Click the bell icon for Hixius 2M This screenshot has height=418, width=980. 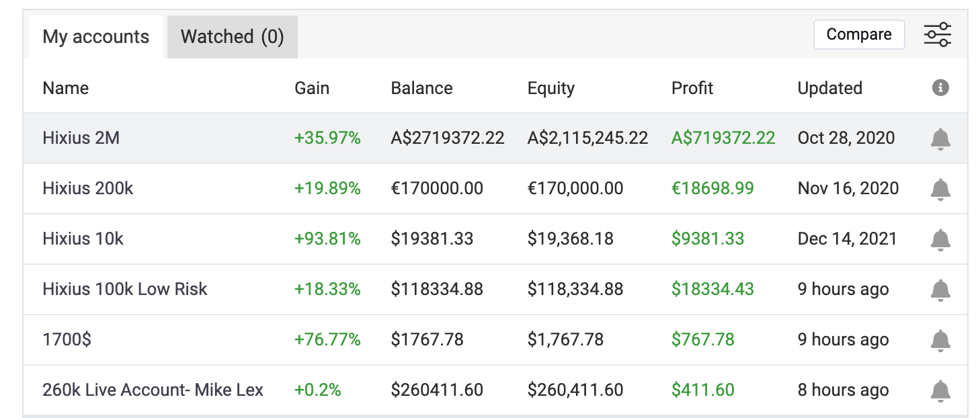(940, 138)
